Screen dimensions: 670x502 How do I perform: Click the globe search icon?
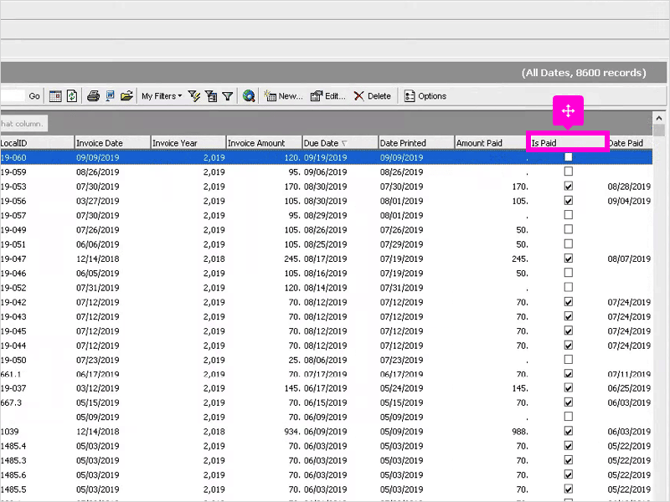coord(249,96)
